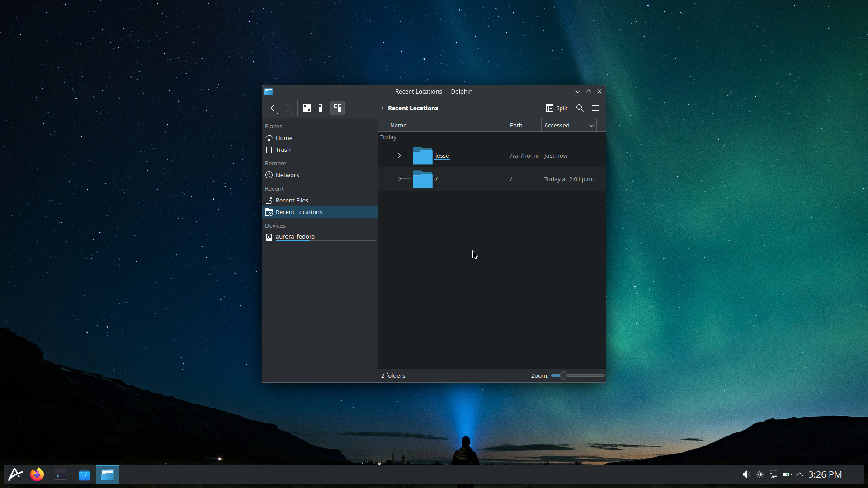
Task: Expand the jesse folder row
Action: coord(399,155)
